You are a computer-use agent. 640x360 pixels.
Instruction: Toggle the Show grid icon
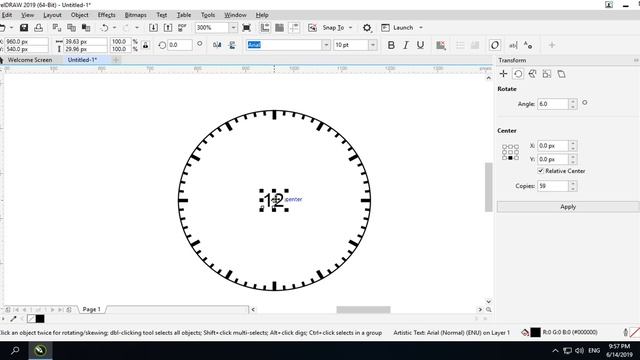(280, 28)
